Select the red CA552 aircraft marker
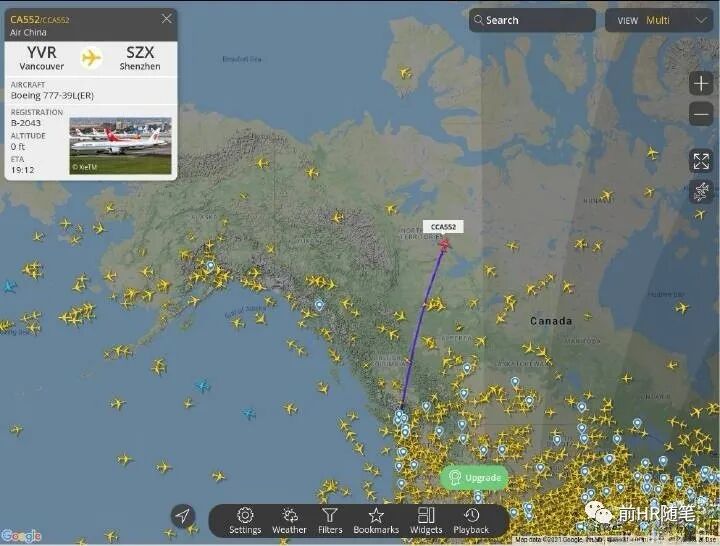Viewport: 720px width, 546px height. point(444,244)
